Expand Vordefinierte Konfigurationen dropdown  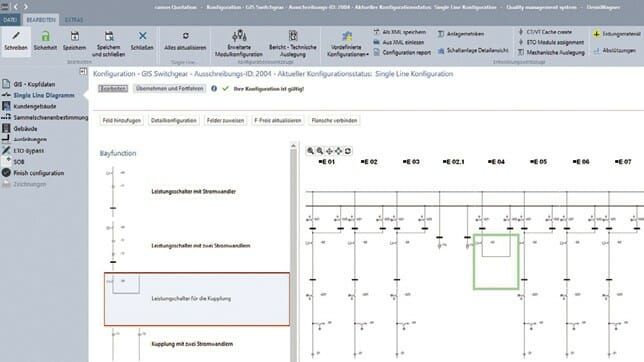tap(347, 44)
